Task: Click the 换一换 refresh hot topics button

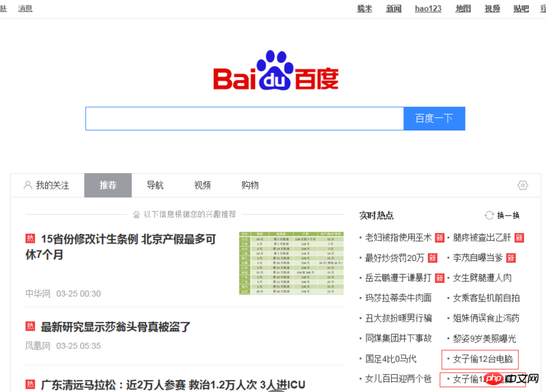Action: click(x=508, y=215)
